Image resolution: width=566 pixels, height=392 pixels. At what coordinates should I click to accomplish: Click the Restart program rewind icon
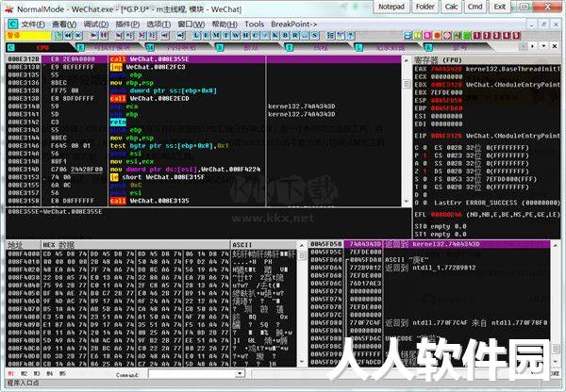[68, 36]
